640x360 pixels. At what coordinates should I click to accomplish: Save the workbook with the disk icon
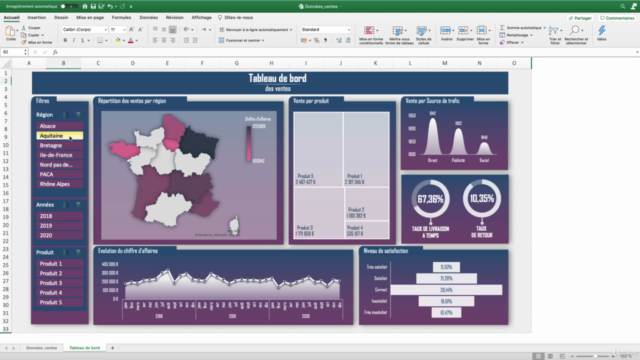(93, 7)
